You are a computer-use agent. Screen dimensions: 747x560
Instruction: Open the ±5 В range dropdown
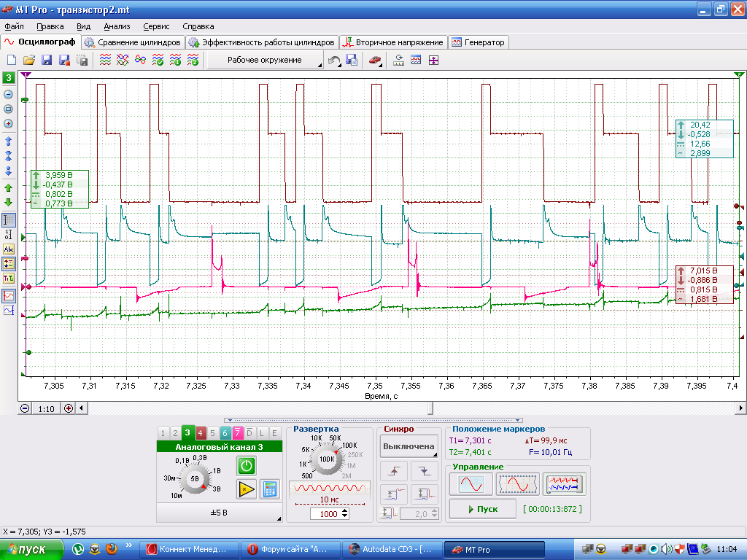coord(219,513)
